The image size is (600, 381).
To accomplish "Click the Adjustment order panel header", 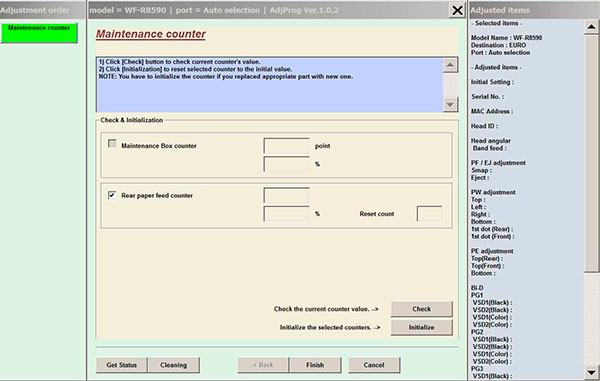I will coord(43,10).
